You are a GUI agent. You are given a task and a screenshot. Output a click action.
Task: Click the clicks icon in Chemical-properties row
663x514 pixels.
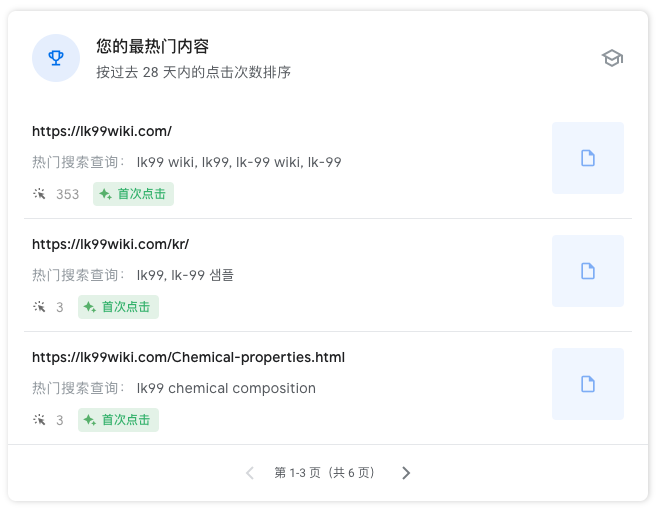point(39,420)
